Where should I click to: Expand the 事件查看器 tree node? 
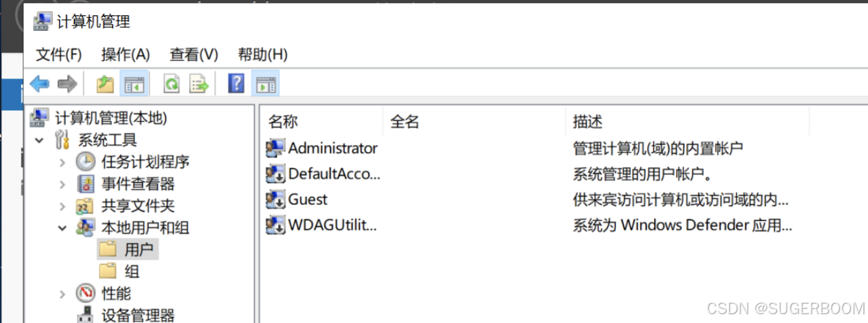tap(62, 184)
